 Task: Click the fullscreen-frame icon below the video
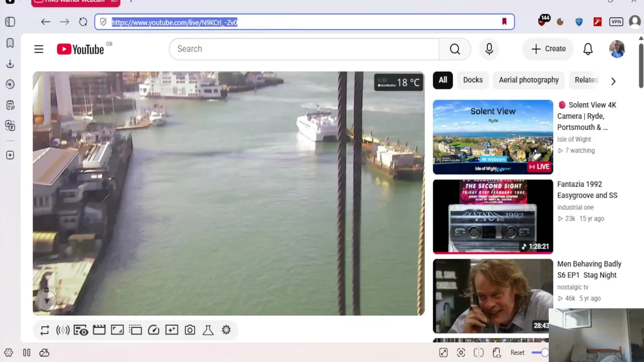tap(117, 330)
